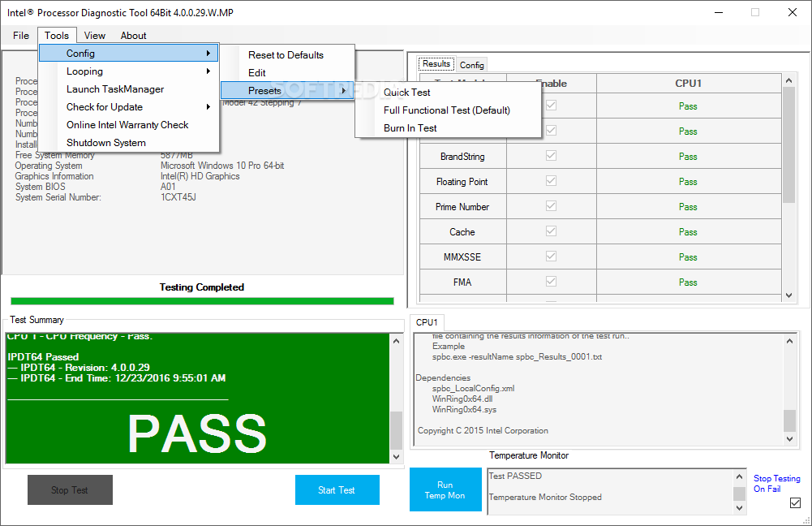Close the Intel Processor Diagnostic Tool

[793, 12]
